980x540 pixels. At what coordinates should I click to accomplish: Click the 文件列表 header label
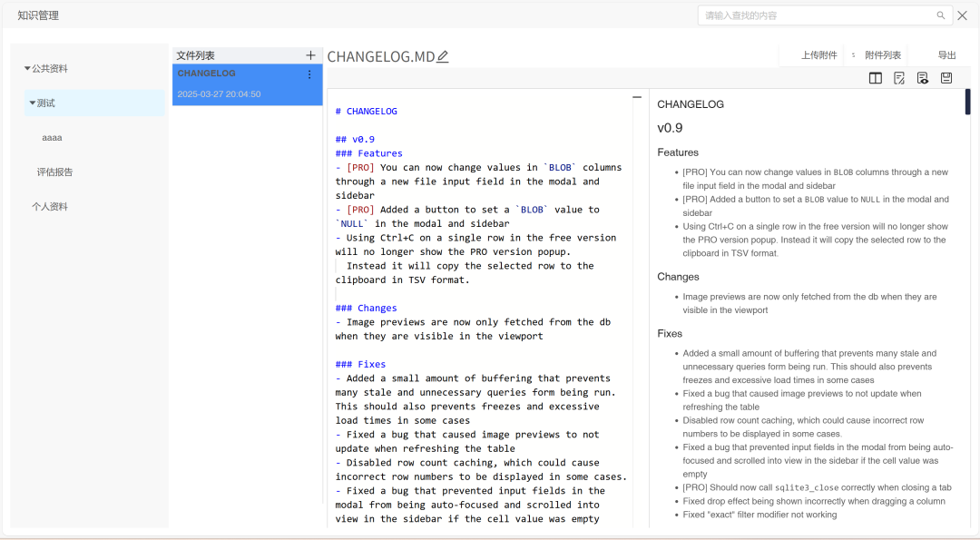(x=196, y=55)
